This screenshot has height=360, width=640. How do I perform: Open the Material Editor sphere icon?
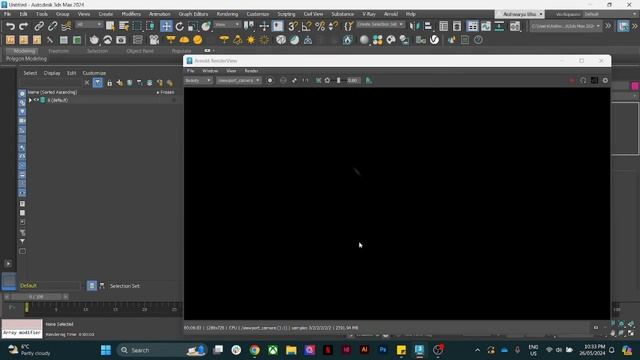[x=364, y=40]
